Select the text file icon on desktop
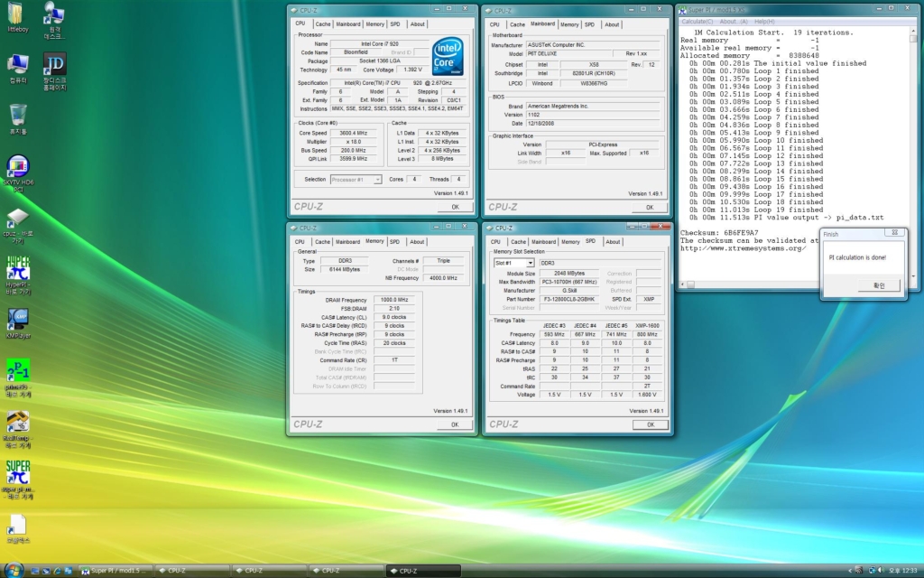 [x=18, y=528]
